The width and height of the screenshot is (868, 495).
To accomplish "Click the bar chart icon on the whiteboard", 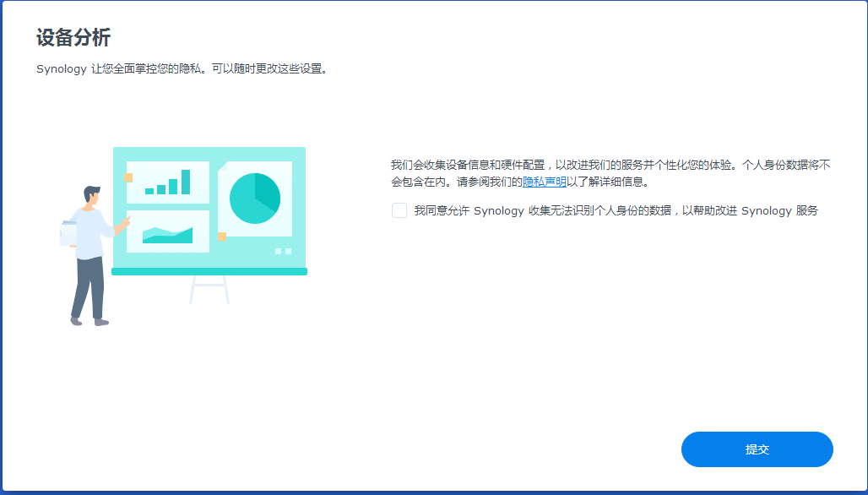I will tap(168, 182).
